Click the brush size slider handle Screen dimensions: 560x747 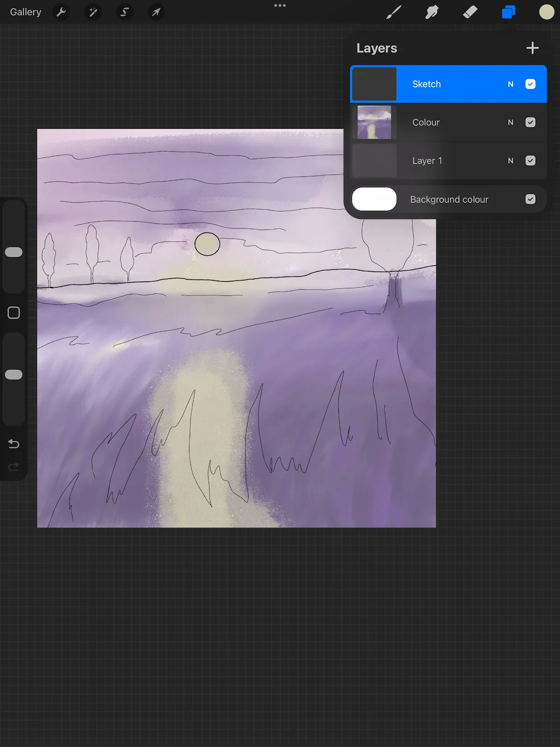click(14, 252)
